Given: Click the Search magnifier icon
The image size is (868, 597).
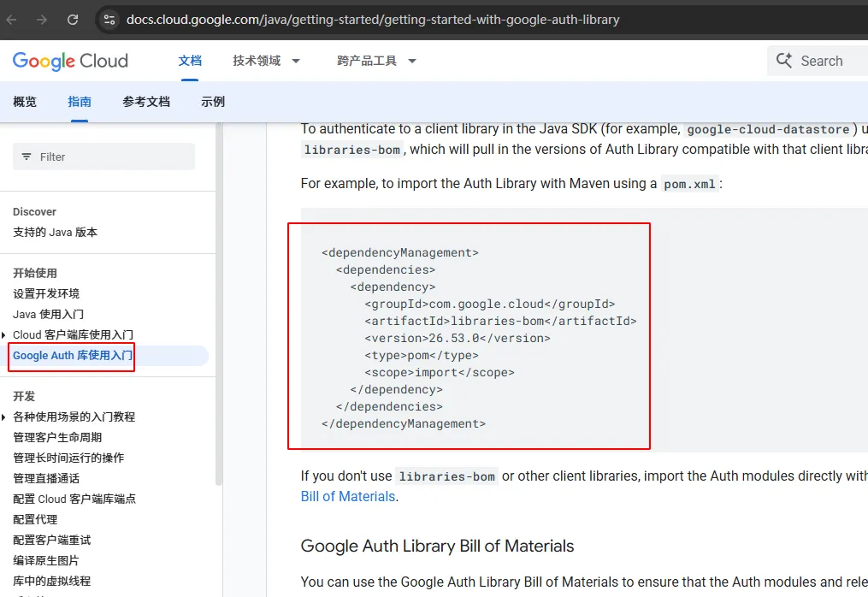Looking at the screenshot, I should (x=784, y=61).
